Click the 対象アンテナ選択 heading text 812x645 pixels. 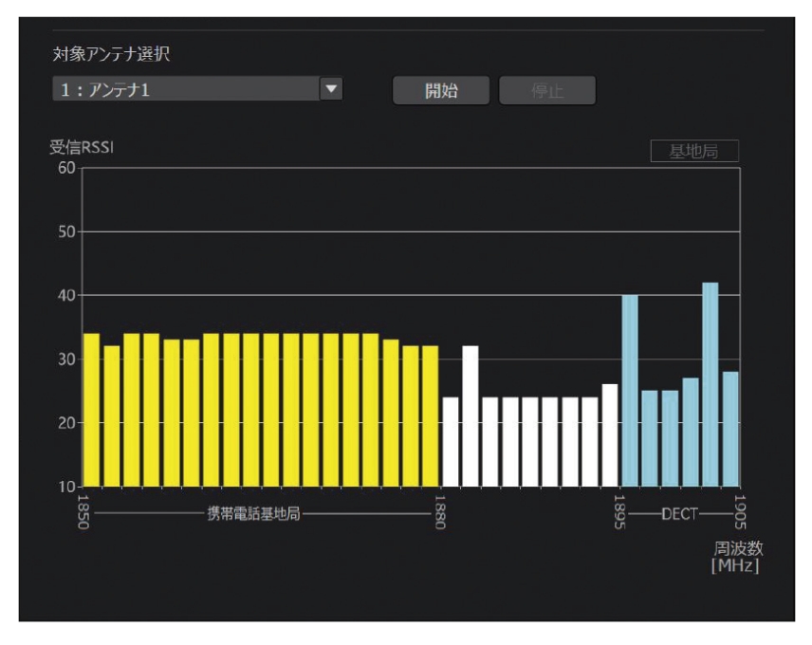(x=110, y=54)
